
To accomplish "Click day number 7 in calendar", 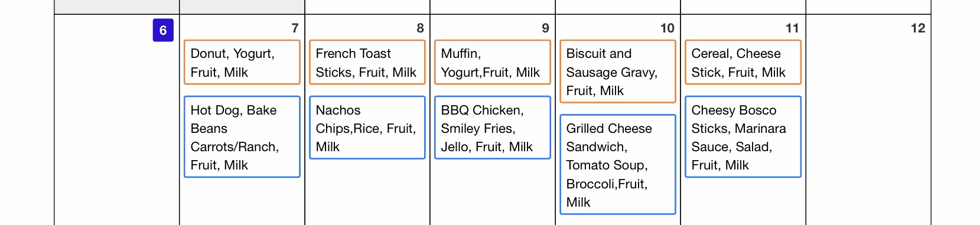I will (295, 28).
